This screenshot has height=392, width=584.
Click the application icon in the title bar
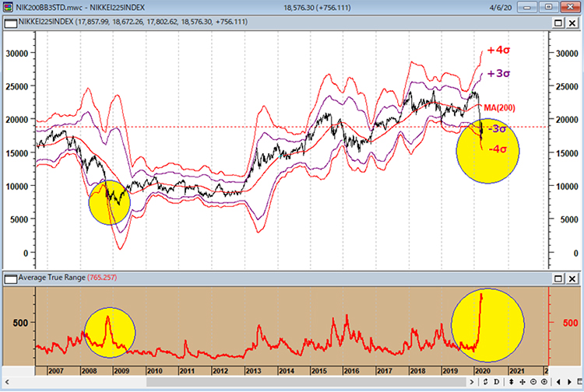pos(9,6)
